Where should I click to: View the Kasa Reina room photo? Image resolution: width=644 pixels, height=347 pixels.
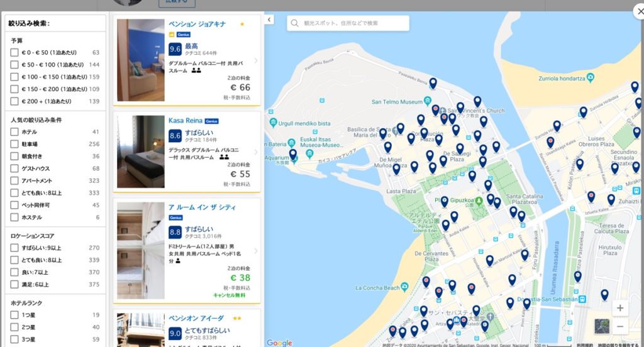point(141,151)
